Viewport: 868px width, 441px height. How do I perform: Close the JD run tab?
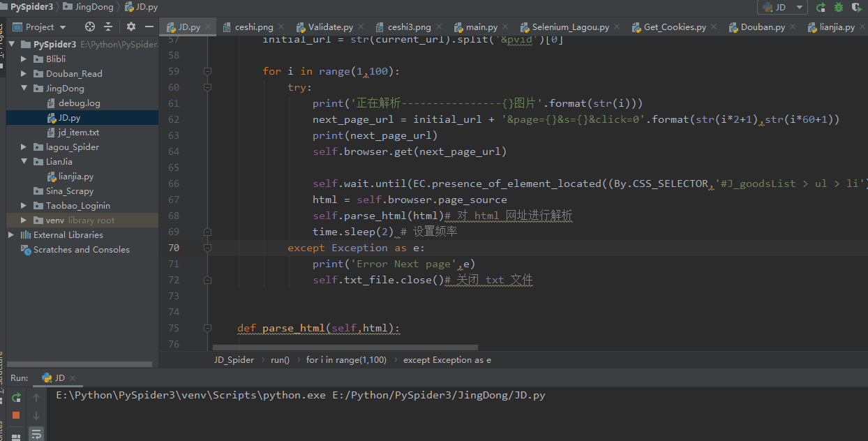72,378
